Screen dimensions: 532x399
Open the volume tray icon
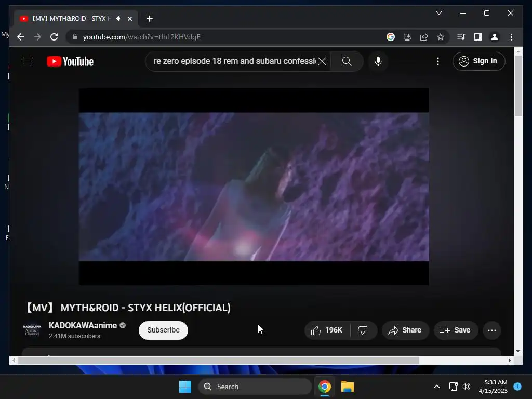tap(466, 387)
